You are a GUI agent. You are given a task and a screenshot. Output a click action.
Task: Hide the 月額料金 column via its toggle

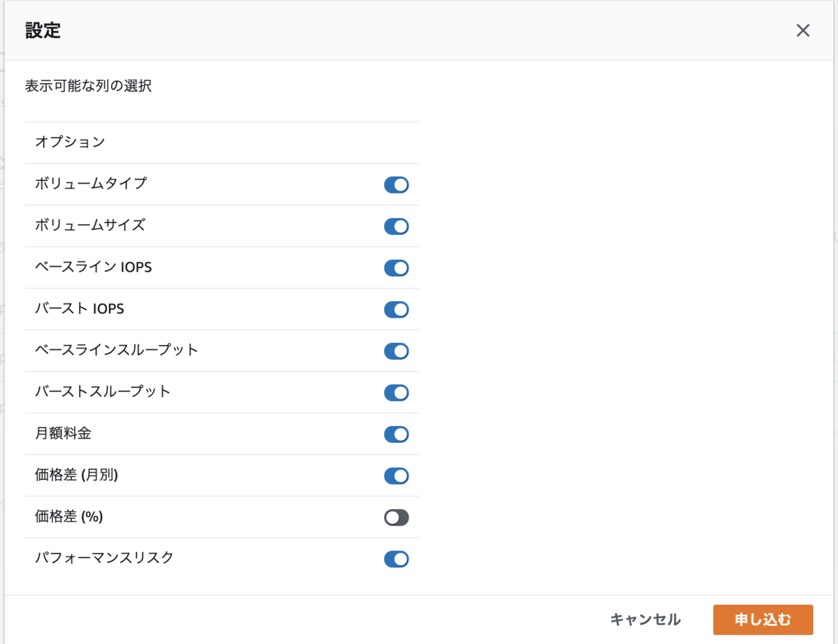click(x=396, y=434)
